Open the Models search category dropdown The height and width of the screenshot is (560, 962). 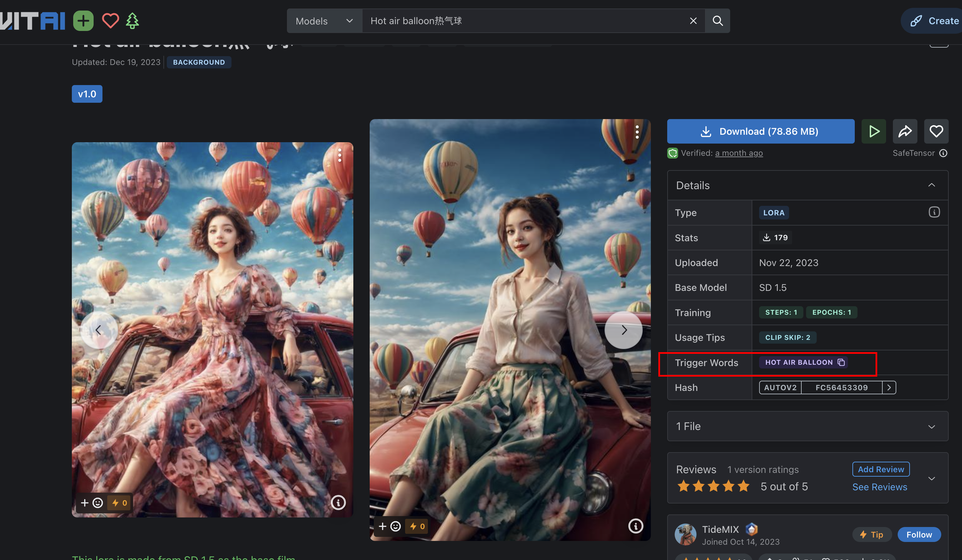pos(324,21)
